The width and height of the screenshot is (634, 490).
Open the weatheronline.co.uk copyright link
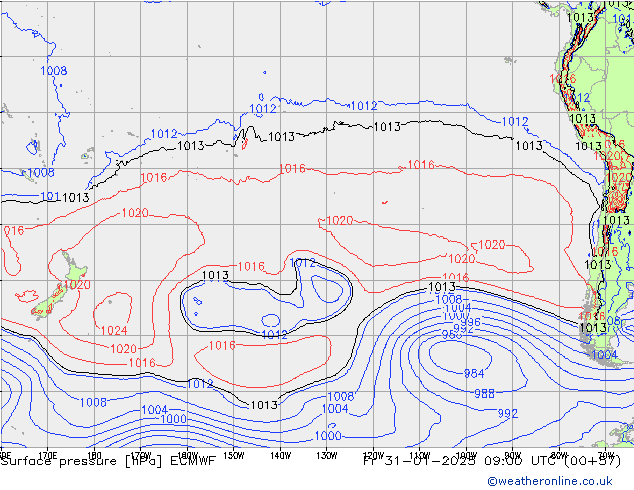[x=549, y=481]
